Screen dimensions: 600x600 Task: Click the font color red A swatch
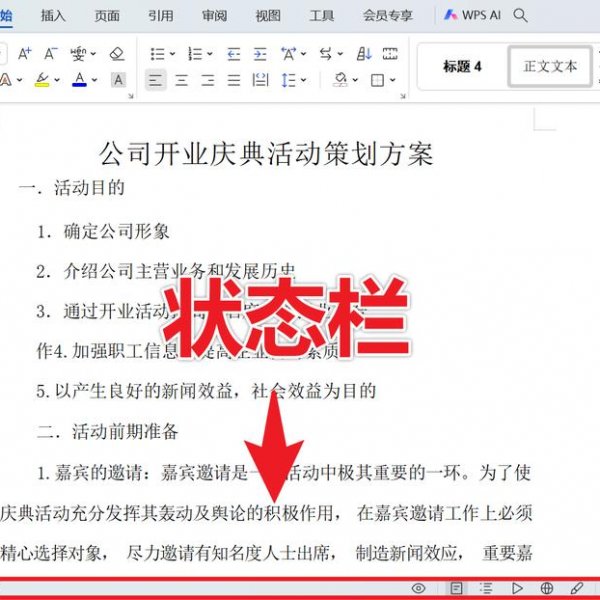[x=79, y=80]
